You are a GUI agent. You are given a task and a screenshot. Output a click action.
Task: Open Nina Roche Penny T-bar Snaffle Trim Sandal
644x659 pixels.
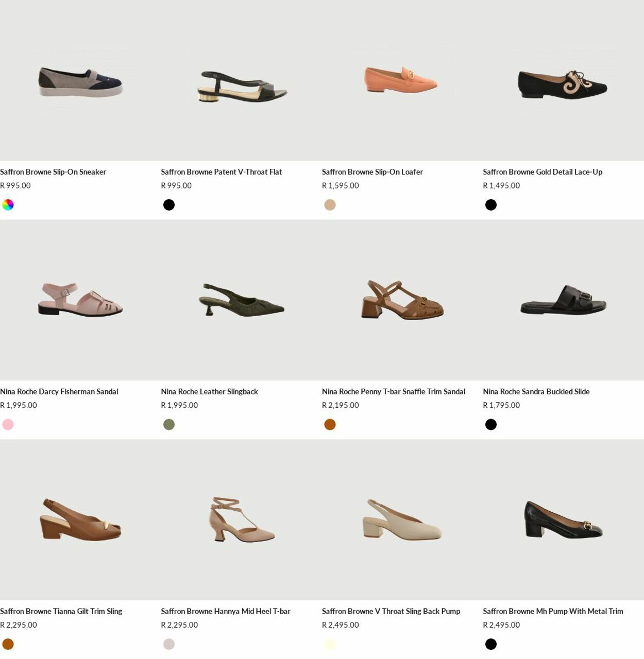point(394,392)
